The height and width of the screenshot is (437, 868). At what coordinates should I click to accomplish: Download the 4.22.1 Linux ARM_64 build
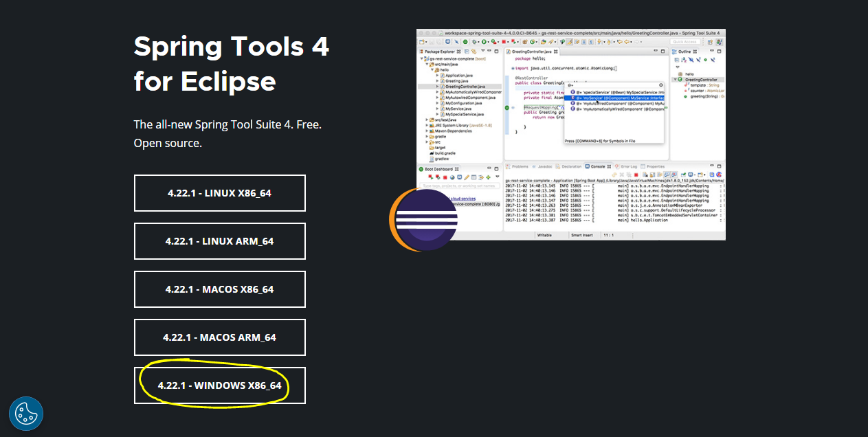click(219, 241)
